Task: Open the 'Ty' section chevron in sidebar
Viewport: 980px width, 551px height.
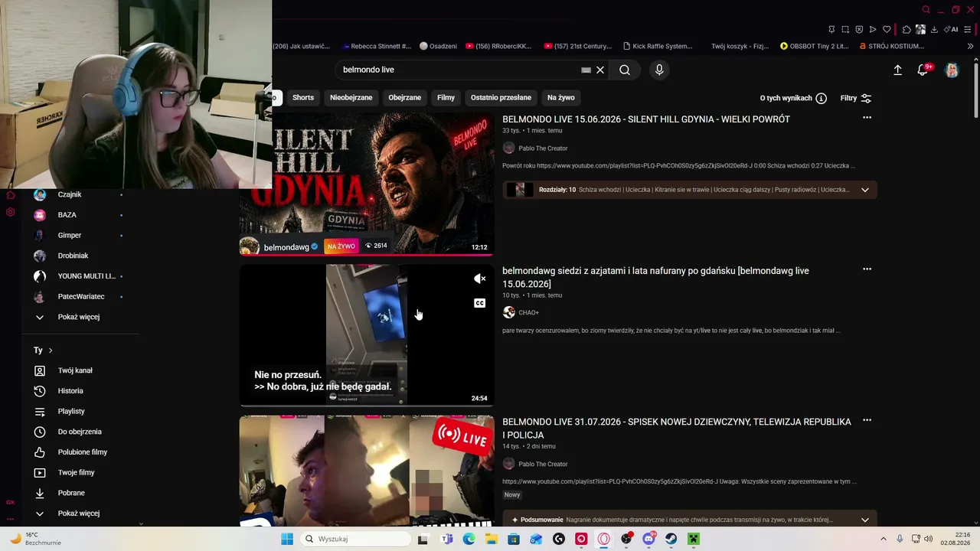Action: (51, 350)
